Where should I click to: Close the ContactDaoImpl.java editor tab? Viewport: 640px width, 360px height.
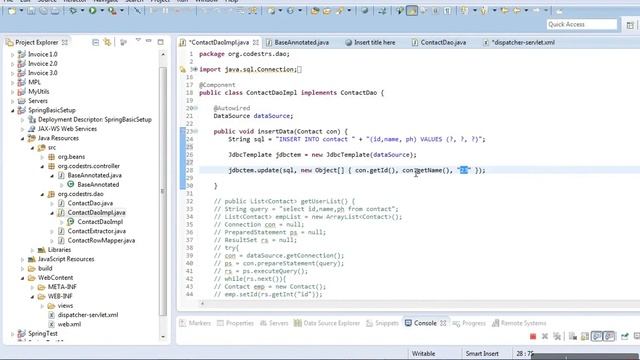pos(256,42)
